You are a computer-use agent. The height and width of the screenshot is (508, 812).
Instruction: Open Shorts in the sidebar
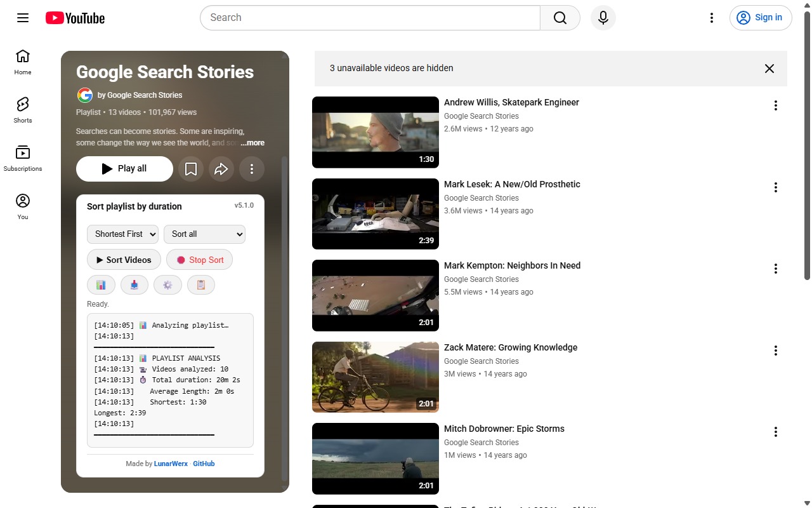[23, 110]
